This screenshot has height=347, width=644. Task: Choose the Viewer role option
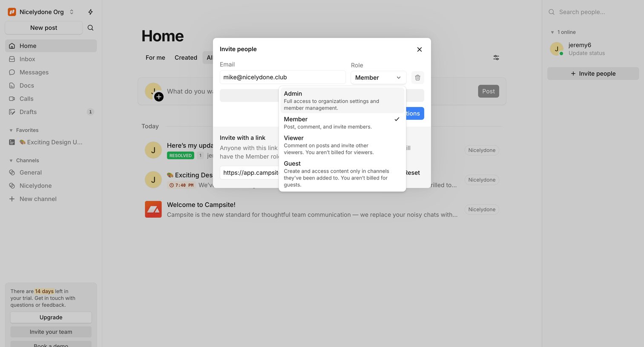tap(342, 145)
